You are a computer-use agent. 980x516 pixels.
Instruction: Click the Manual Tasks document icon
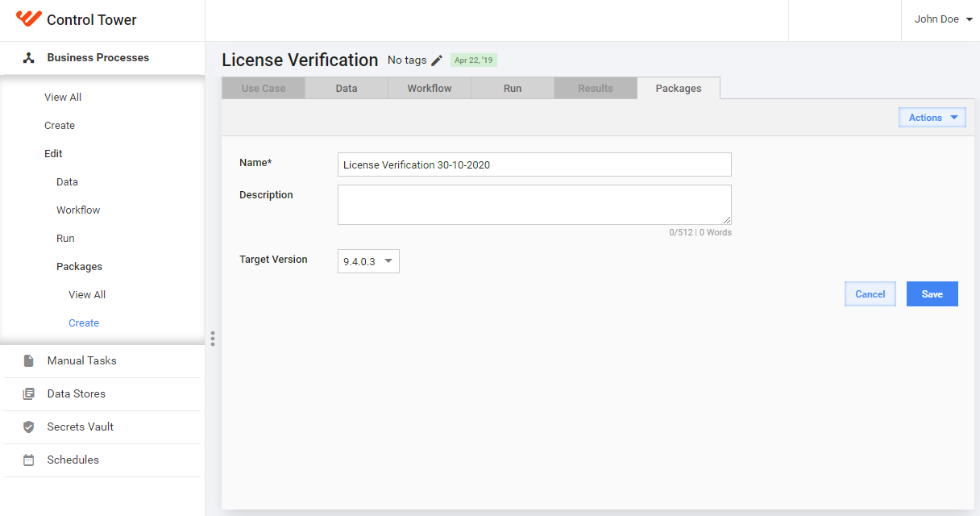(29, 360)
